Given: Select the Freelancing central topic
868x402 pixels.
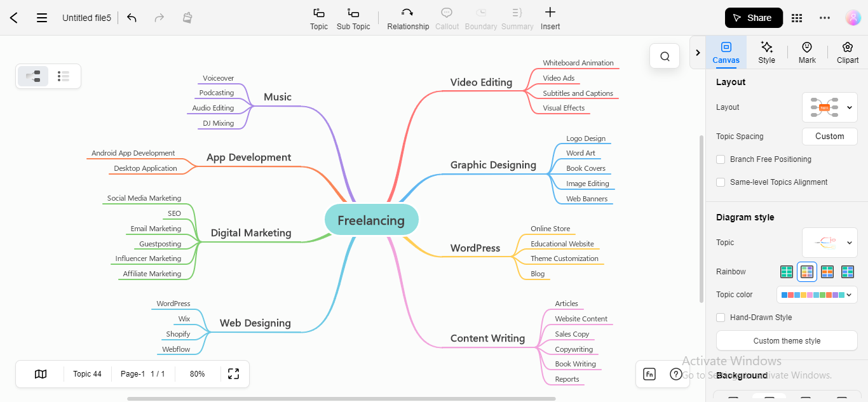Looking at the screenshot, I should click(x=371, y=220).
